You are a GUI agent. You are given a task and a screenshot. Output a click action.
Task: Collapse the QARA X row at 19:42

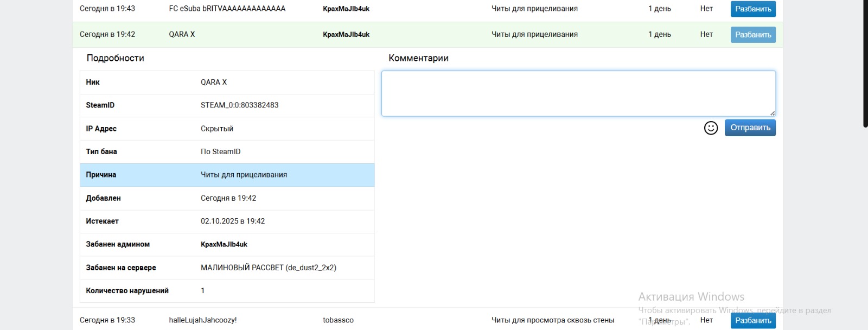coord(182,34)
